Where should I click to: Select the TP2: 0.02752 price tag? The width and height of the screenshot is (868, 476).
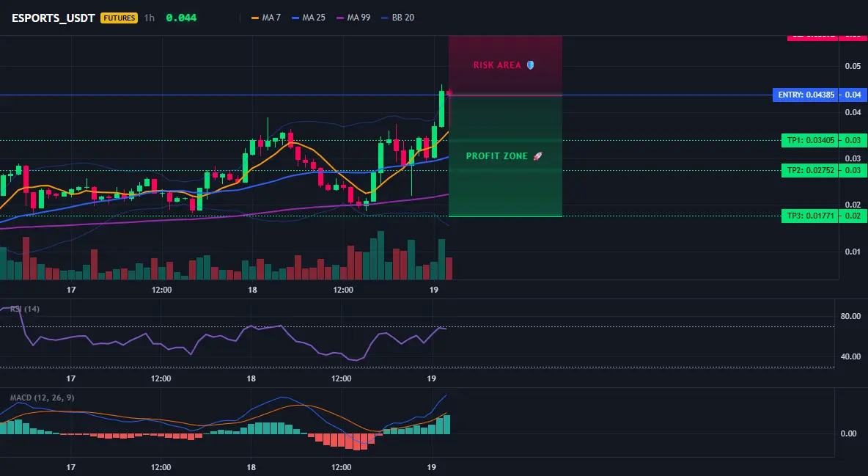pyautogui.click(x=810, y=170)
